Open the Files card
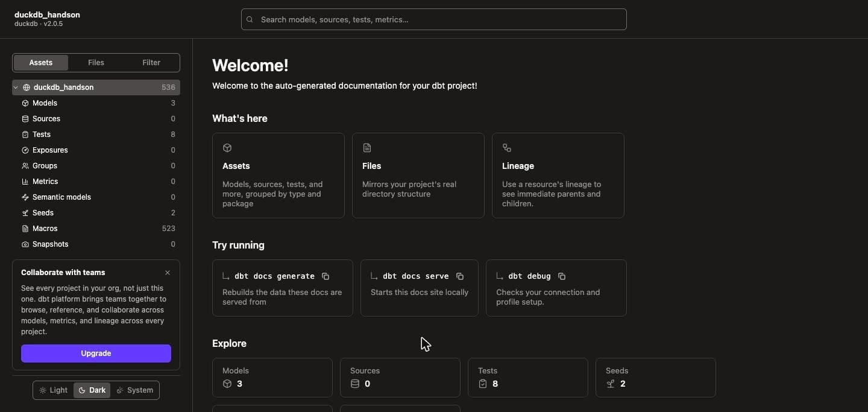This screenshot has height=412, width=868. [x=418, y=176]
